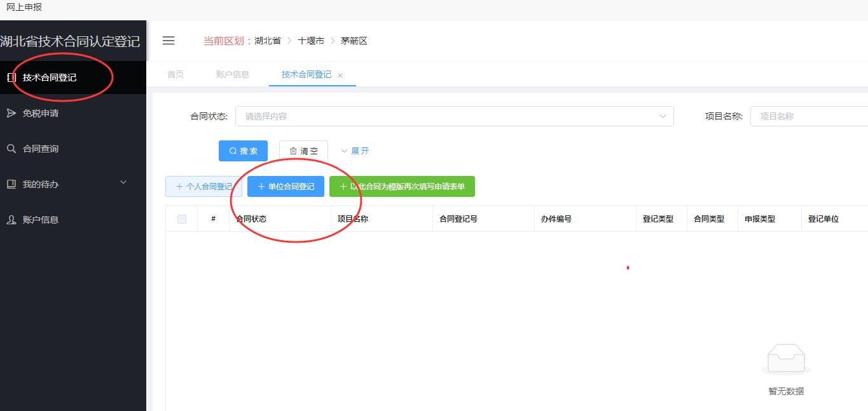Click the empty data inbox icon
Screen dimensions: 868x411
tap(786, 360)
